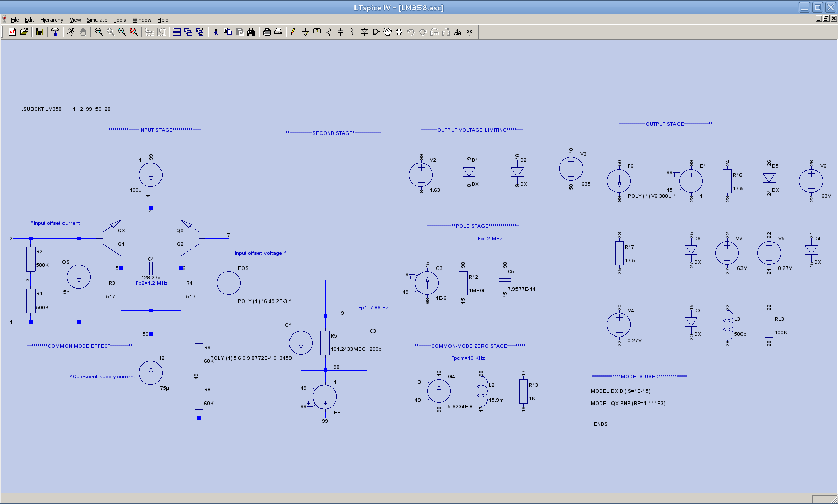The image size is (838, 504).
Task: Open Find with the binoculars icon
Action: click(251, 32)
